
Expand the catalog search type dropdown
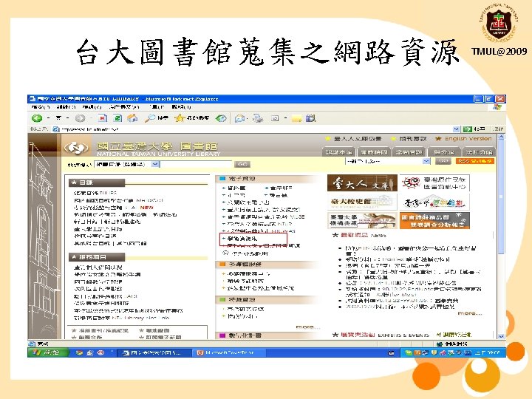point(154,164)
